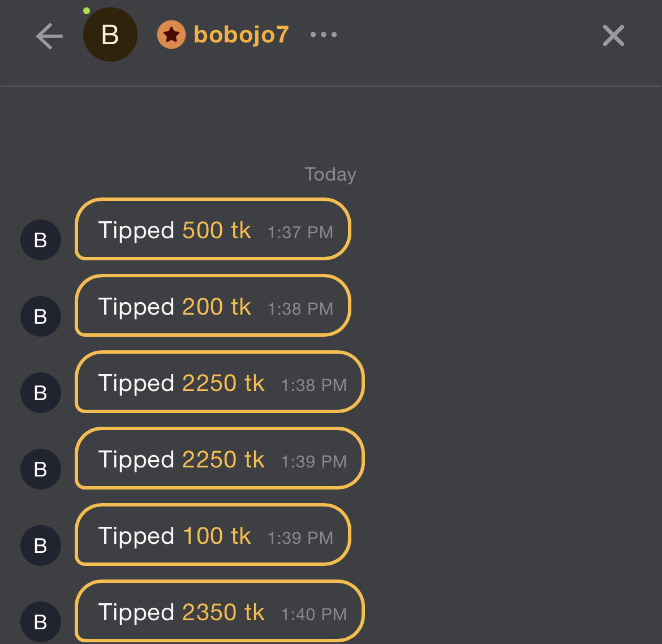This screenshot has height=644, width=662.
Task: Click the Today date separator label
Action: [x=330, y=174]
